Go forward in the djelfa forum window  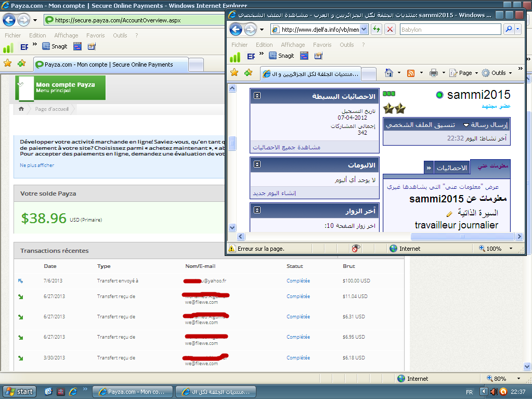pos(250,30)
